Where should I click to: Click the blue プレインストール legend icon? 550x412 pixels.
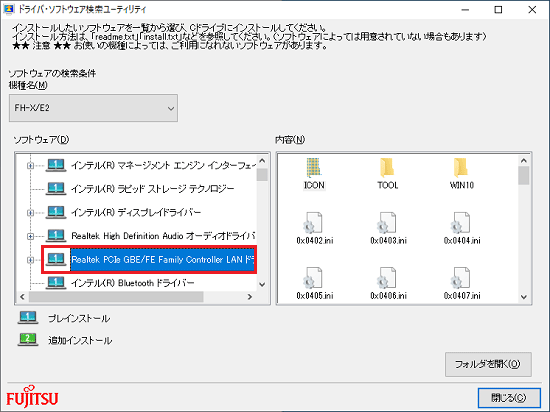[28, 317]
